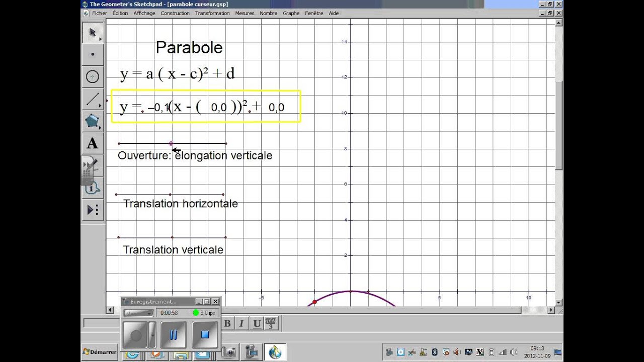Click the V antivirus tray icon
The width and height of the screenshot is (644, 362).
click(480, 352)
